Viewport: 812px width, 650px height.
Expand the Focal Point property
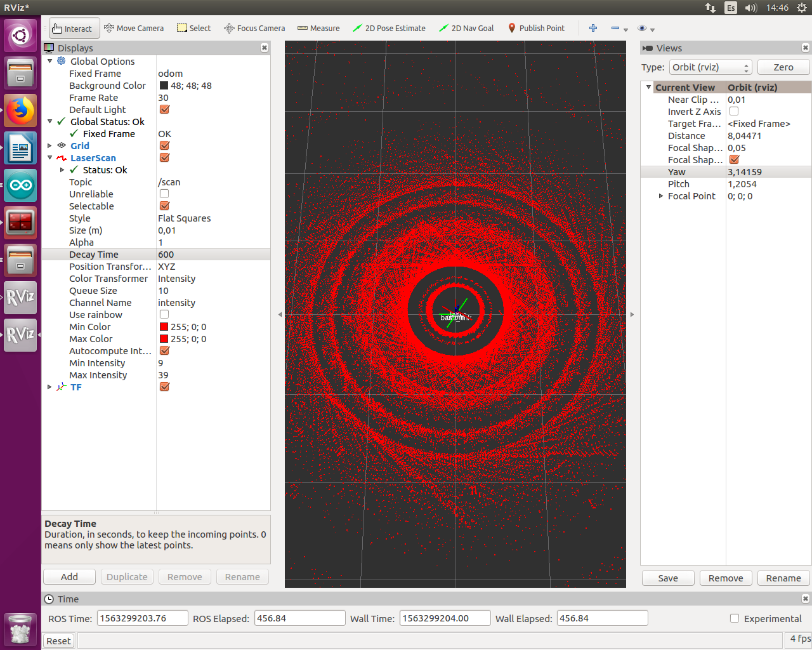[661, 196]
